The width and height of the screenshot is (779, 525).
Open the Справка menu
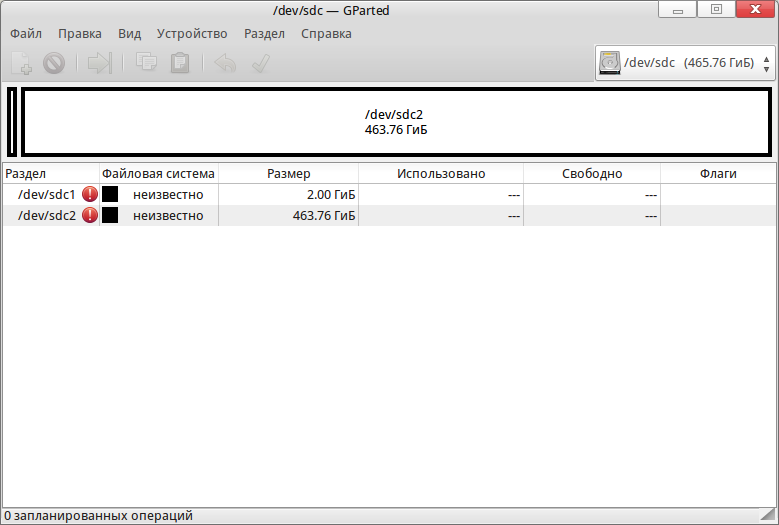click(x=326, y=34)
